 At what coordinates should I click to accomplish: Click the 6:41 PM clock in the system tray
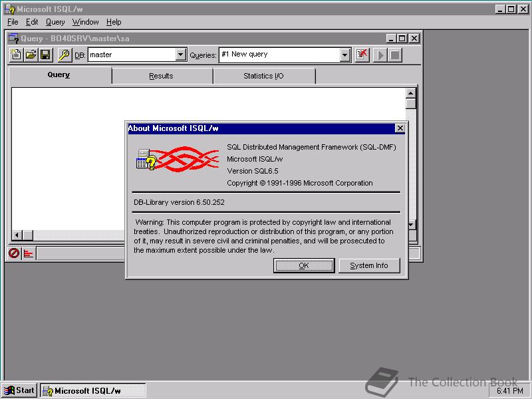[x=510, y=391]
